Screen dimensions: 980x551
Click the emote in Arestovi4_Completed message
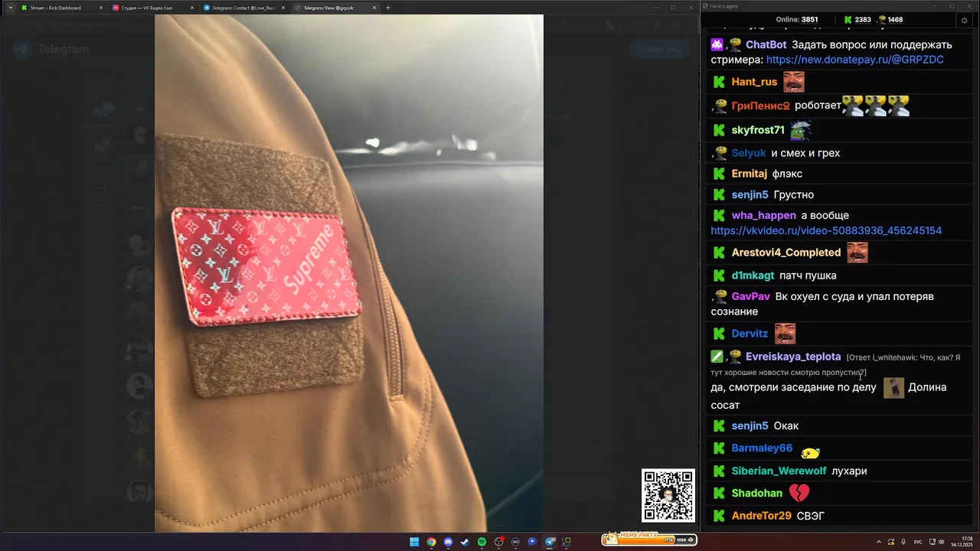857,253
